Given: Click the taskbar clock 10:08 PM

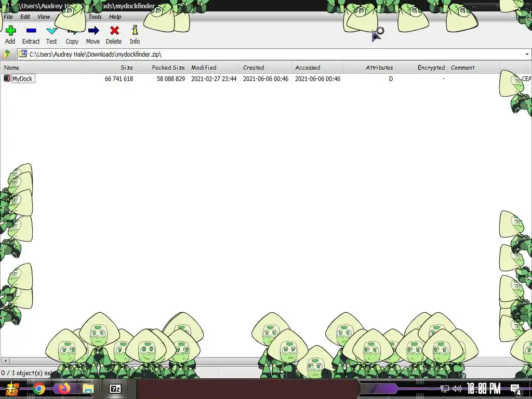Looking at the screenshot, I should (484, 389).
